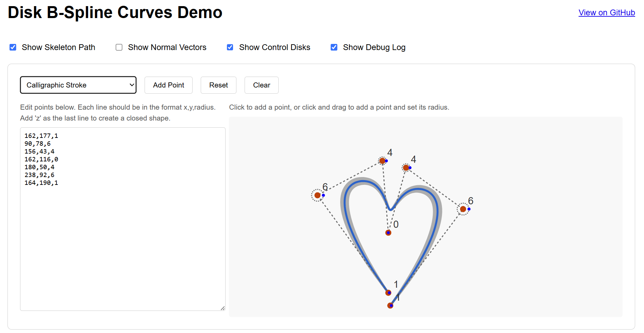
Task: Open the Calligraphic Stroke preset dropdown
Action: (x=78, y=85)
